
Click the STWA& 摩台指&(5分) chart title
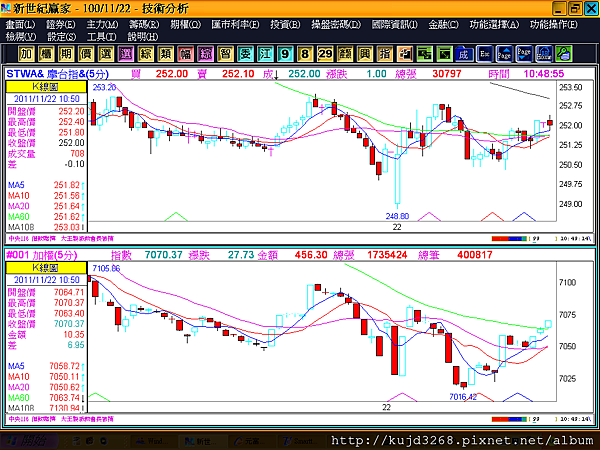57,74
